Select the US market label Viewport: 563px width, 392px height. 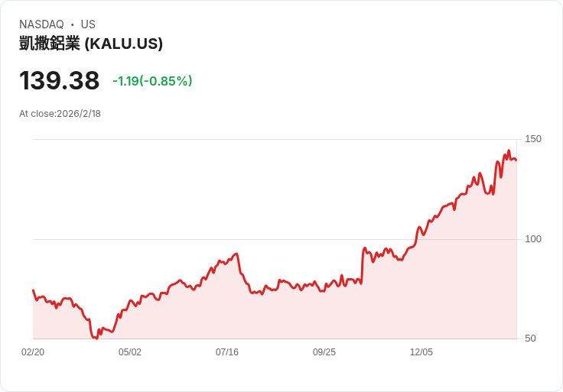pos(88,24)
